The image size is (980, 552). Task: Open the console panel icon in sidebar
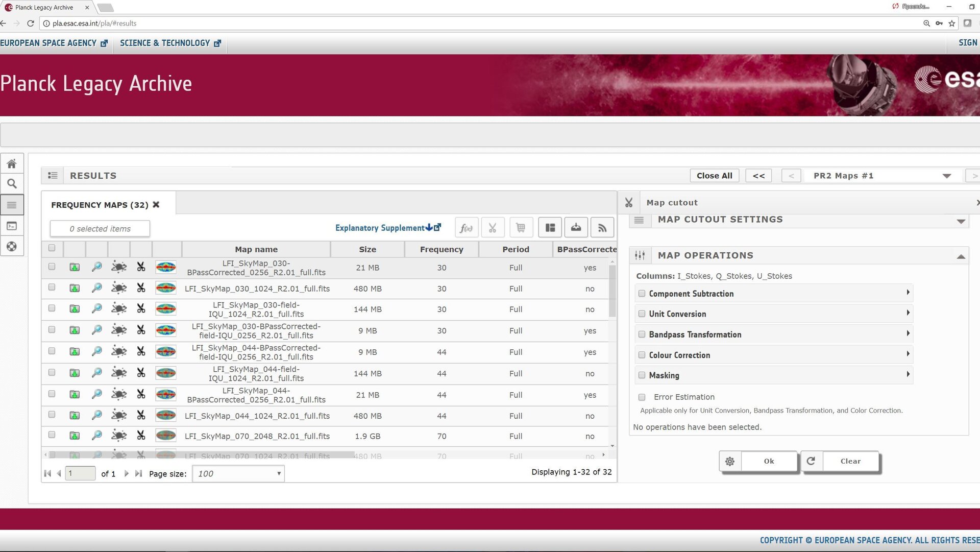pos(12,226)
